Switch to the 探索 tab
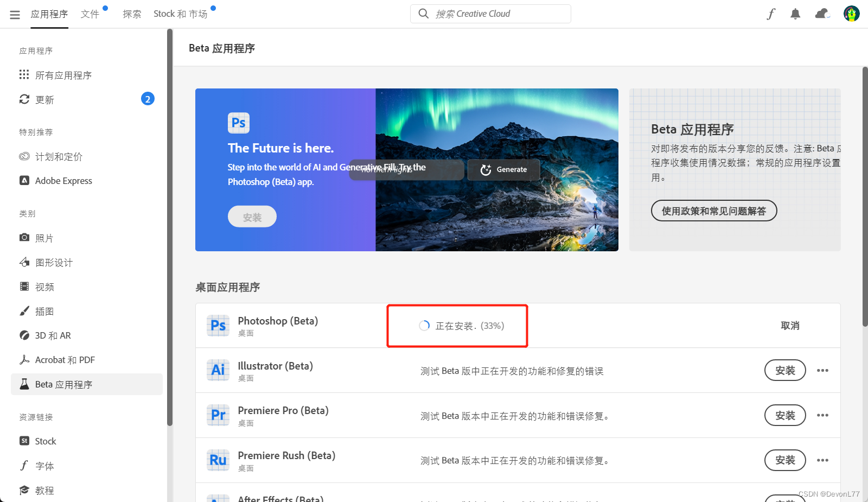This screenshot has width=868, height=502. point(132,14)
